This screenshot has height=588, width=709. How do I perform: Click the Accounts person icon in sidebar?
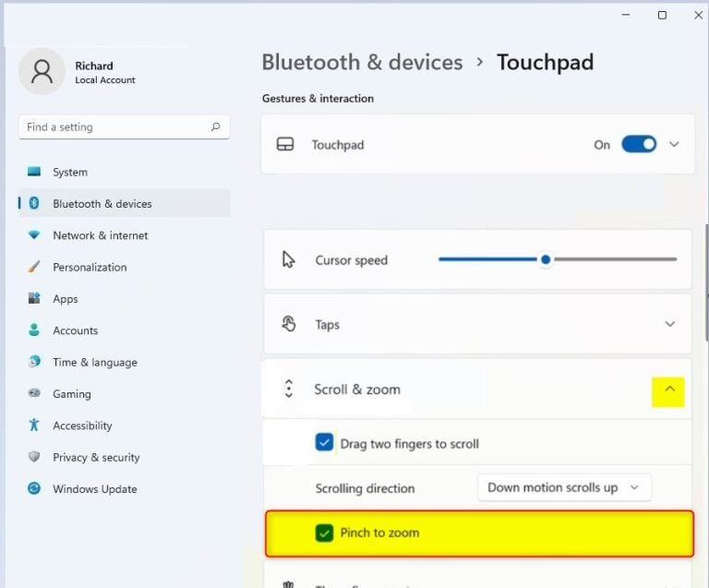(x=34, y=330)
